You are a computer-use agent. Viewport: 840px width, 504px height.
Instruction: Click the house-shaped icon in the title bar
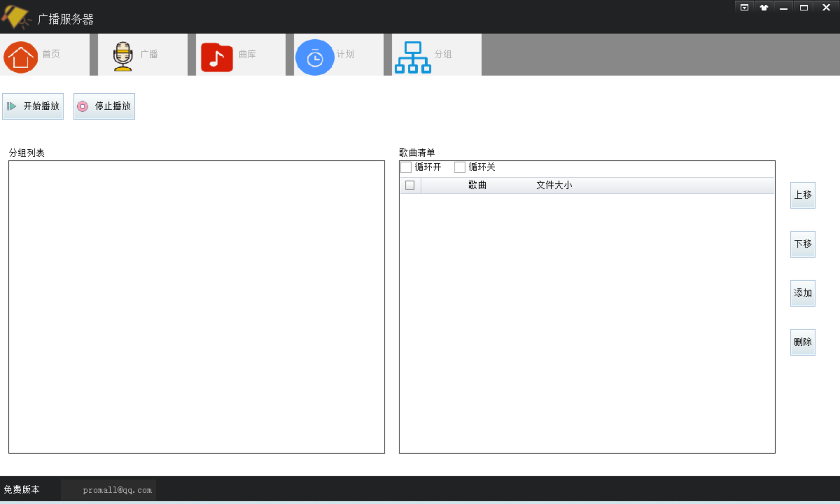764,7
